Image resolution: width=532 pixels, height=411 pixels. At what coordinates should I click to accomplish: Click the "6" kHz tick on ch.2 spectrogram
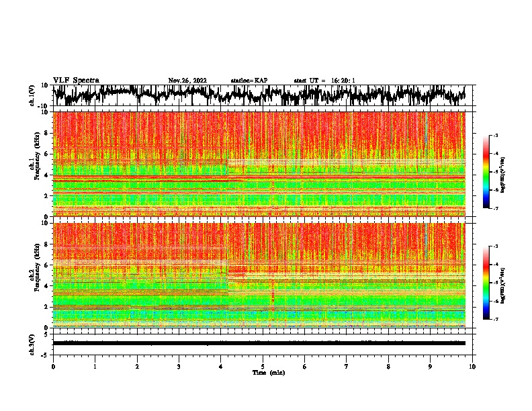click(x=46, y=265)
